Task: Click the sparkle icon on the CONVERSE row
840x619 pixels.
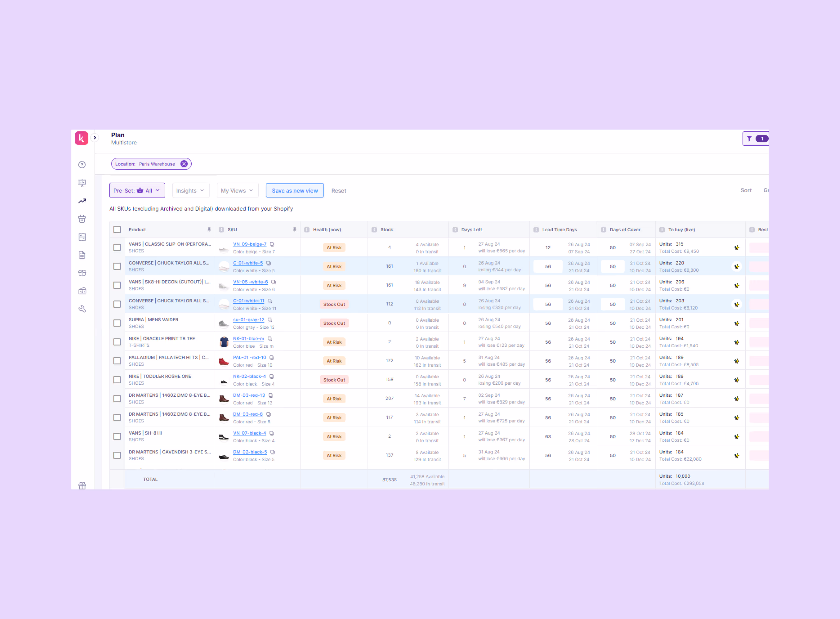Action: [x=737, y=266]
